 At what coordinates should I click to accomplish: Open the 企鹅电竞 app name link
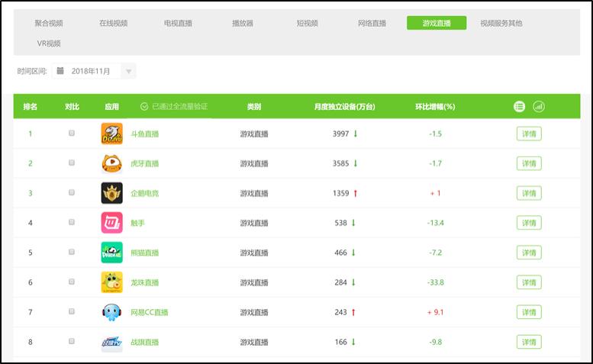144,193
